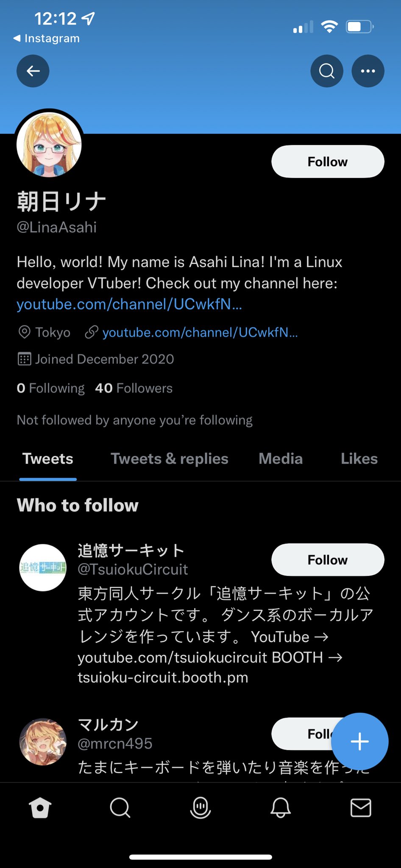401x868 pixels.
Task: Open Messages envelope icon
Action: tap(361, 808)
